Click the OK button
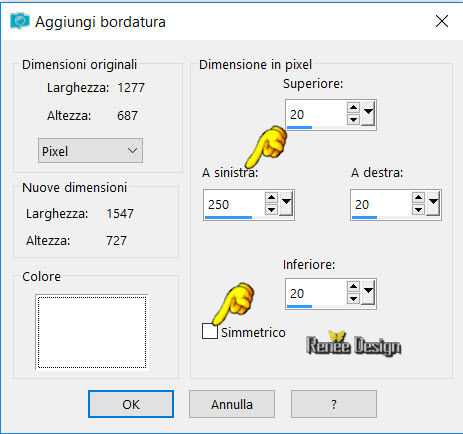This screenshot has height=434, width=463. coord(131,404)
